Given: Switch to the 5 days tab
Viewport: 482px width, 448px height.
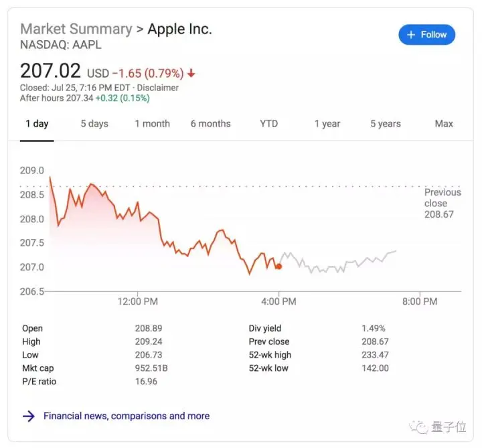Looking at the screenshot, I should click(x=94, y=124).
